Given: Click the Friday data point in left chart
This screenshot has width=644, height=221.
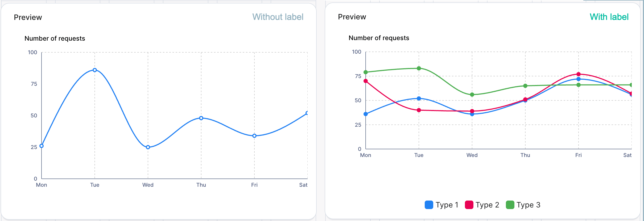Looking at the screenshot, I should [x=254, y=136].
